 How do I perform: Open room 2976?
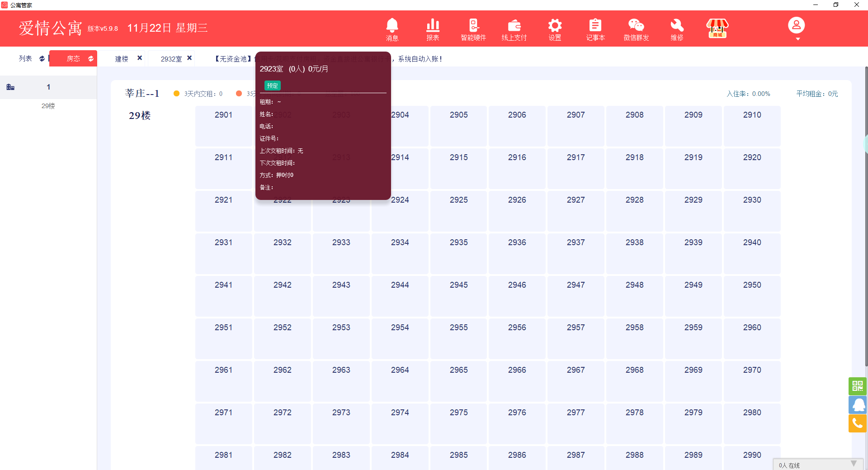517,423
